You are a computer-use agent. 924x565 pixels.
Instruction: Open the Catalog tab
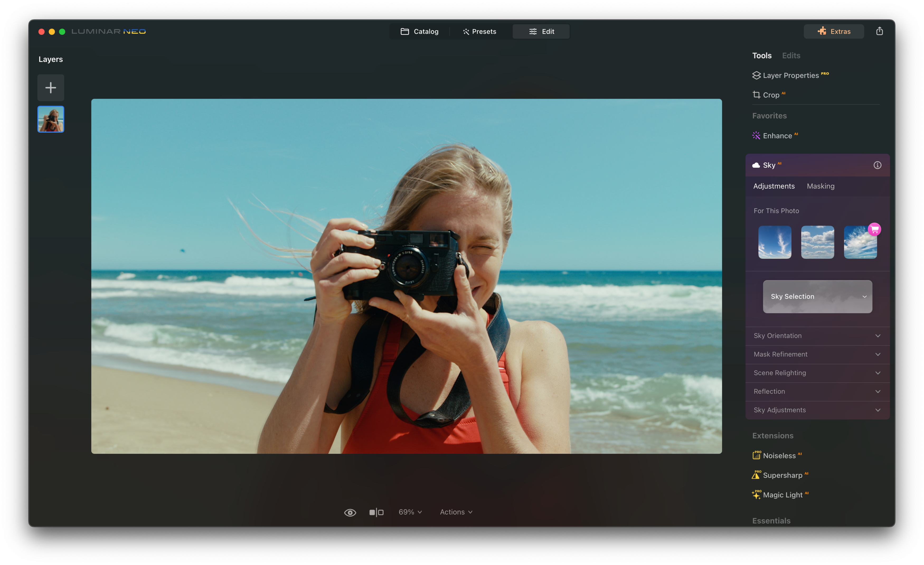[x=419, y=31]
